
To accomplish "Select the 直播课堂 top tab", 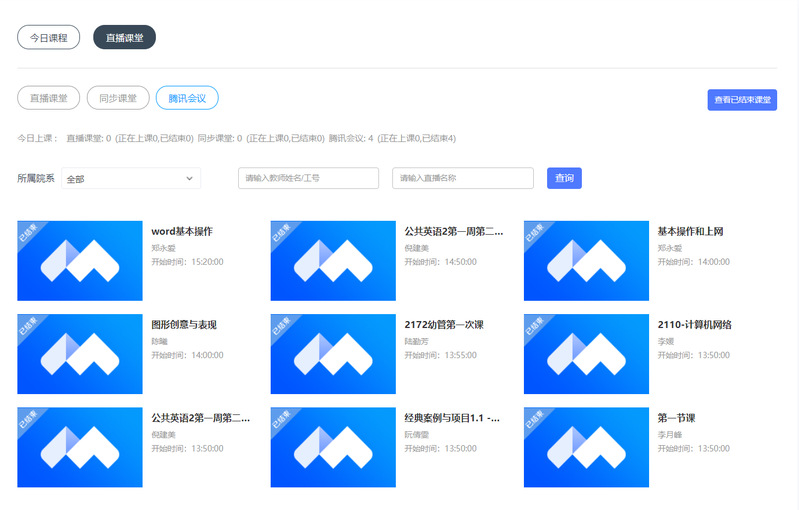I will 124,37.
